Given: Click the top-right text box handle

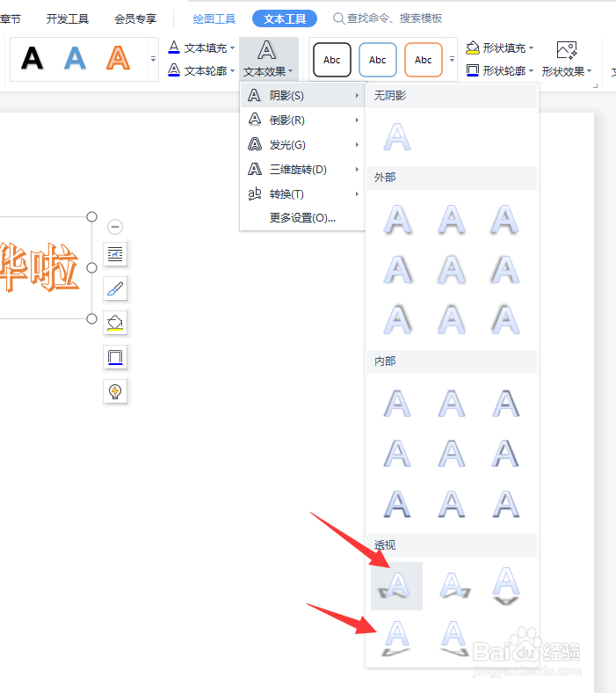Looking at the screenshot, I should pos(91,216).
